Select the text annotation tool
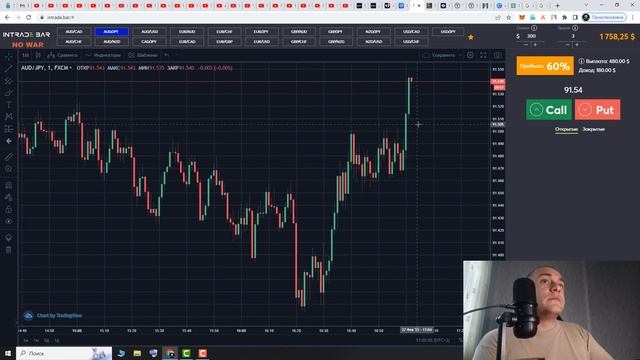 [x=9, y=104]
